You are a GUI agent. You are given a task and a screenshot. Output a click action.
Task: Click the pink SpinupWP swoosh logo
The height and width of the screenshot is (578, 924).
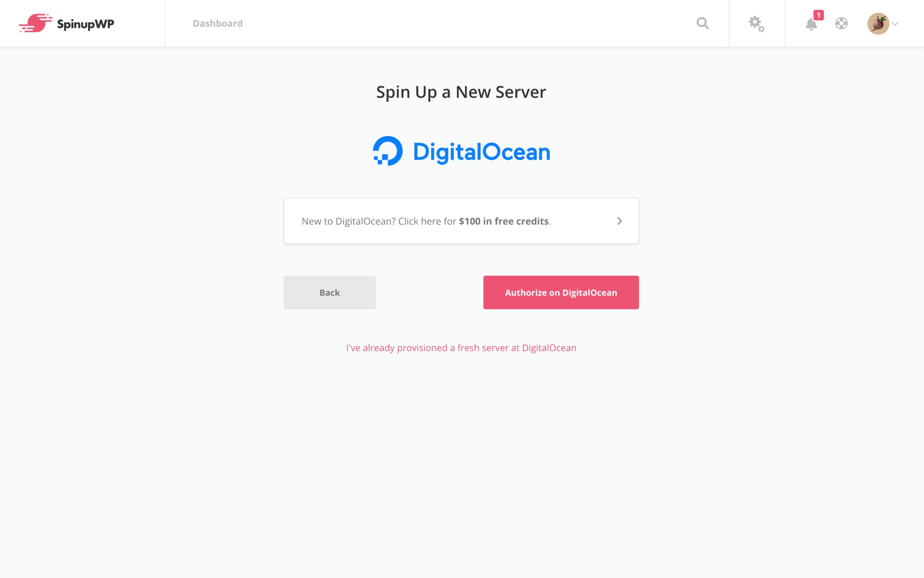point(35,23)
